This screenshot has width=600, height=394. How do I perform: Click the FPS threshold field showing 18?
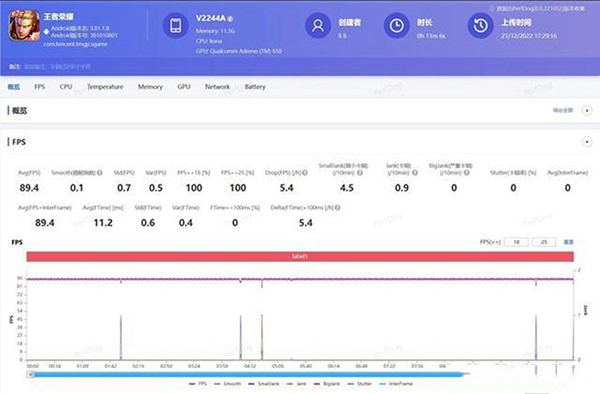point(516,242)
